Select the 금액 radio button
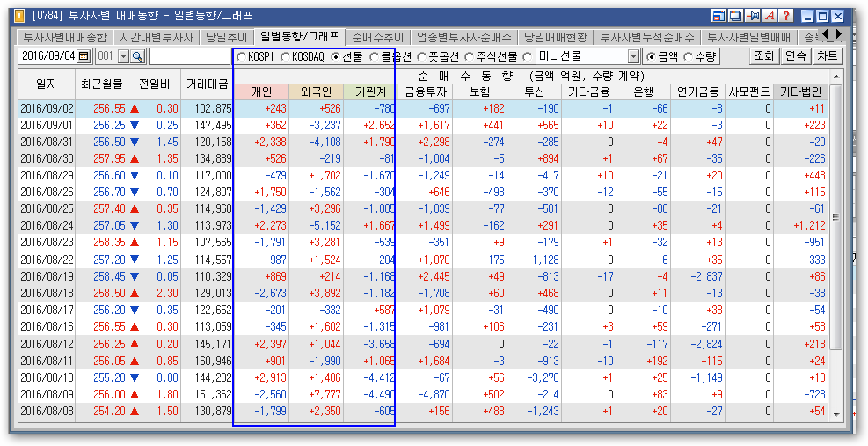Screen dimensions: 868x446 pyautogui.click(x=651, y=56)
